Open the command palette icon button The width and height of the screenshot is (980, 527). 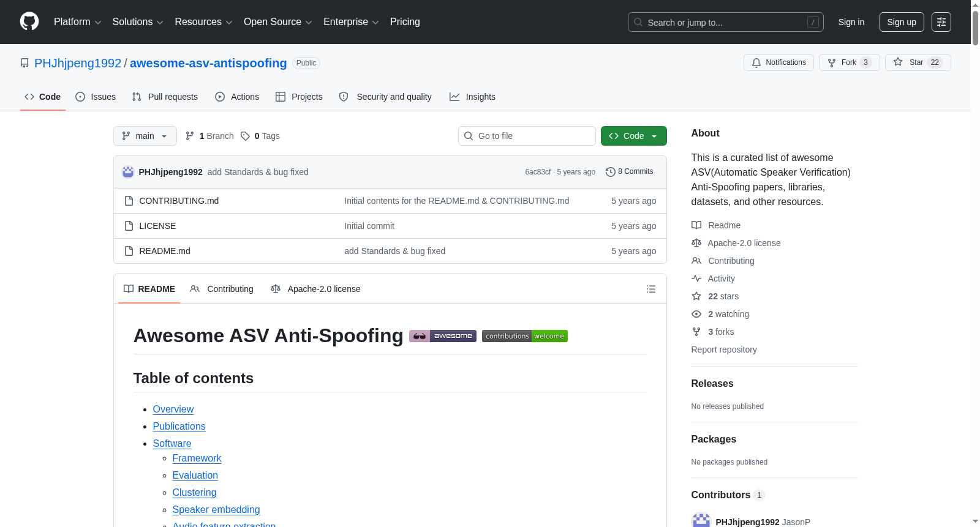click(941, 22)
